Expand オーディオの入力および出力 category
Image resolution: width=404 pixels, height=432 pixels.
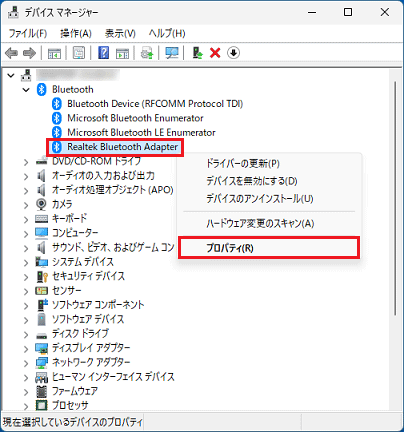pyautogui.click(x=26, y=176)
